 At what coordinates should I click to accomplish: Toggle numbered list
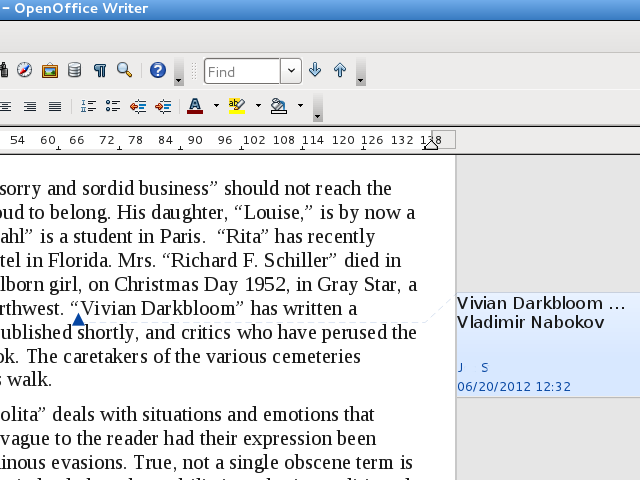point(88,106)
